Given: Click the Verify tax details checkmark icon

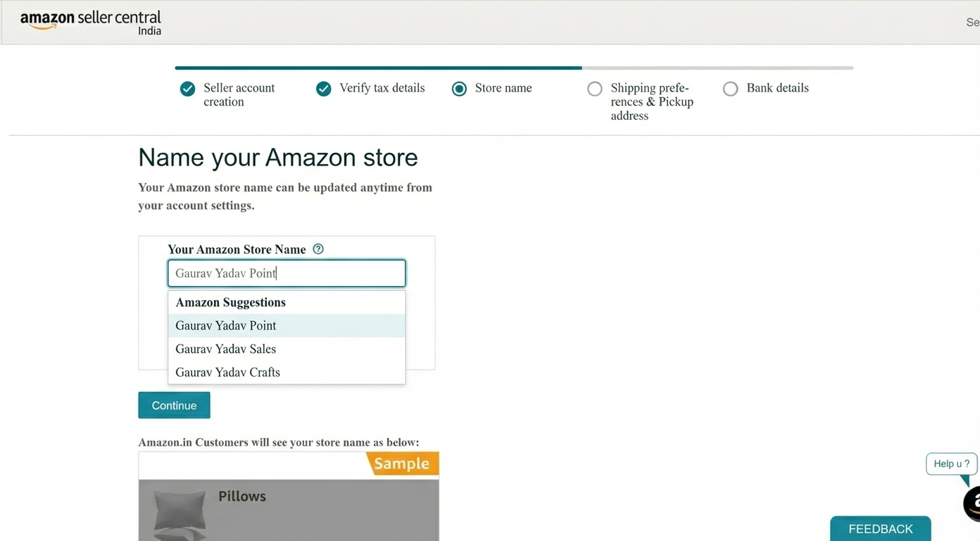Looking at the screenshot, I should pos(323,89).
